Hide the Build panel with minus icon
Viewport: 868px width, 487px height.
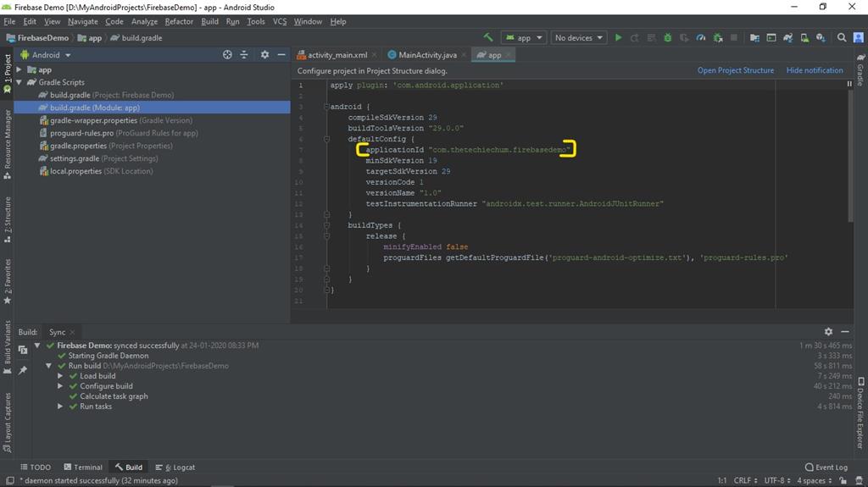click(x=845, y=331)
